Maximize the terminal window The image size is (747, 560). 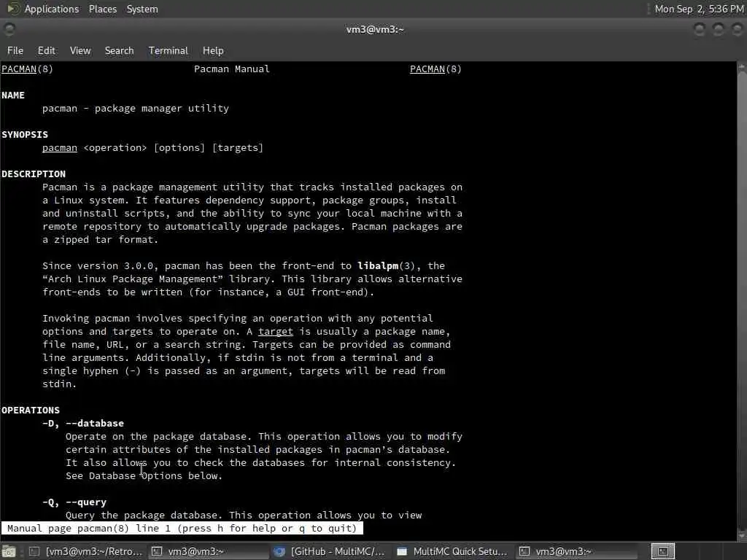tap(718, 29)
